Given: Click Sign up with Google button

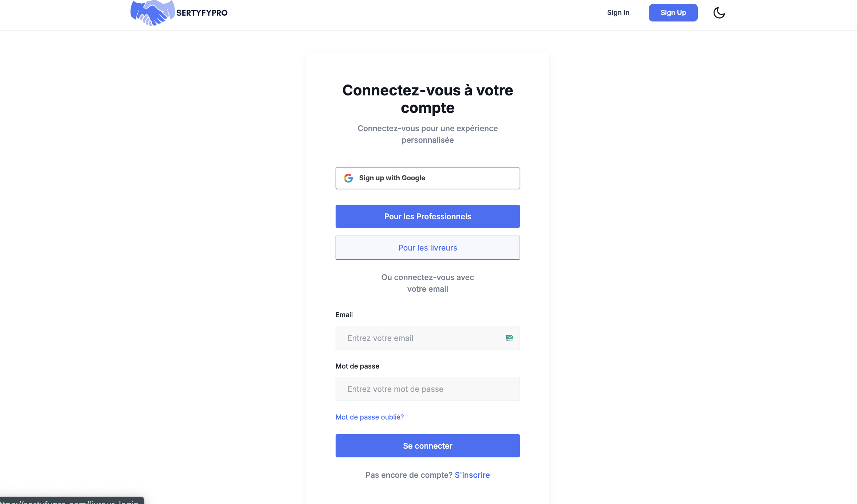Looking at the screenshot, I should (427, 178).
